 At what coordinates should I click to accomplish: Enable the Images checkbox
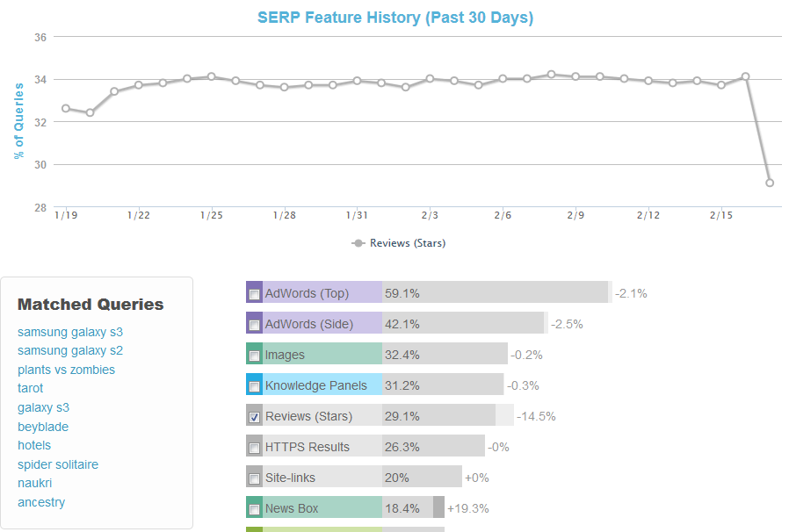[254, 354]
